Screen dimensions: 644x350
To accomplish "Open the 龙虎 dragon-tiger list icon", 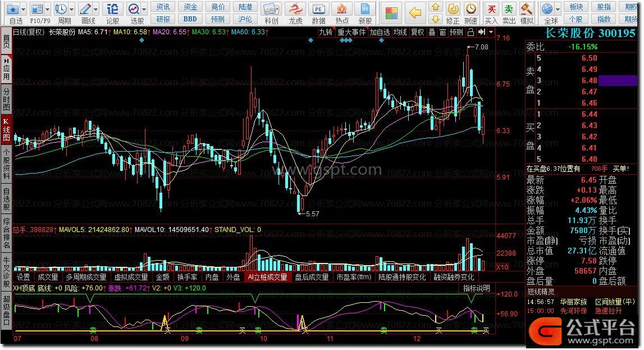I will [x=295, y=9].
